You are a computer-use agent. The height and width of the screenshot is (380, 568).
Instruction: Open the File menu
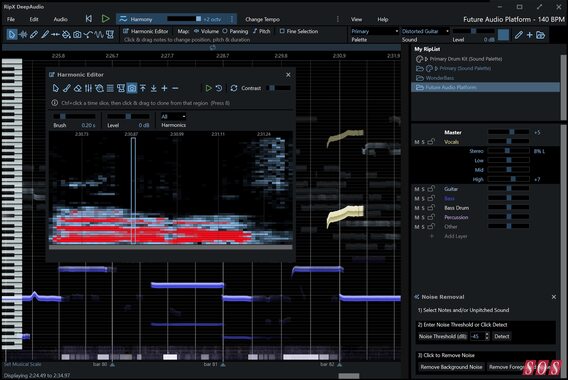(11, 19)
